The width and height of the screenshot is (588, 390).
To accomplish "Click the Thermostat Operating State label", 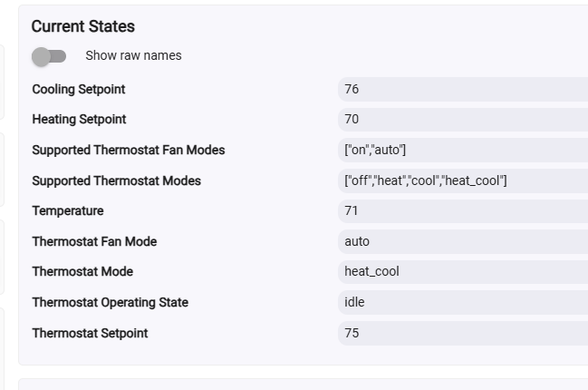I will [110, 302].
